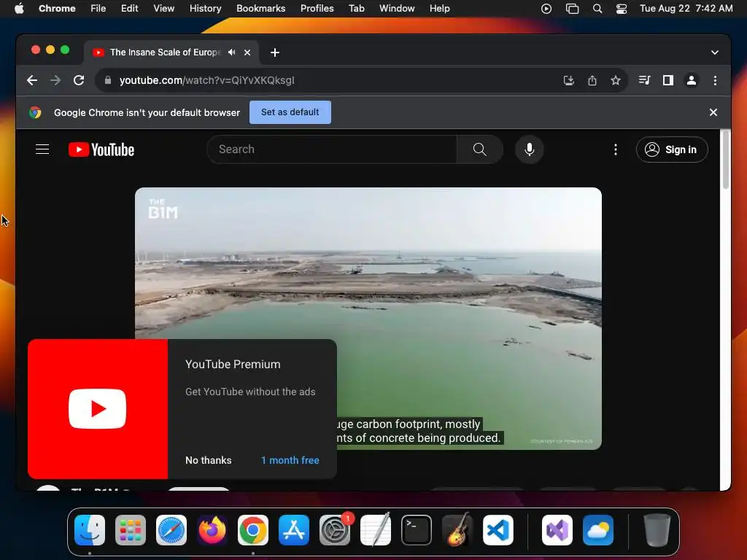Start voice search with the microphone icon
747x560 pixels.
pyautogui.click(x=529, y=149)
